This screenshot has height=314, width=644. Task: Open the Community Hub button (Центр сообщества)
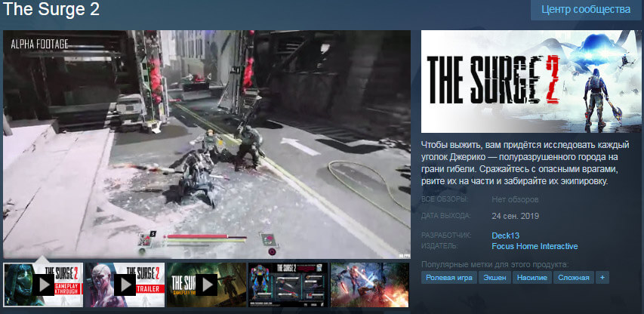coord(586,10)
